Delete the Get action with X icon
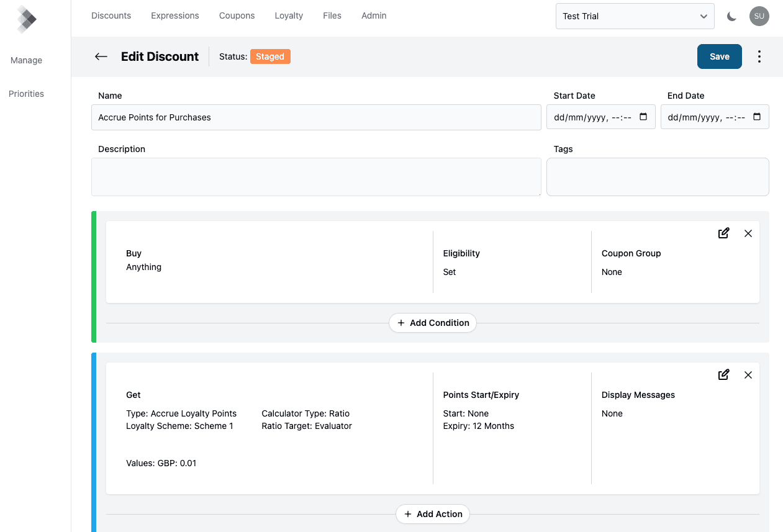Viewport: 783px width, 532px height. click(x=748, y=375)
